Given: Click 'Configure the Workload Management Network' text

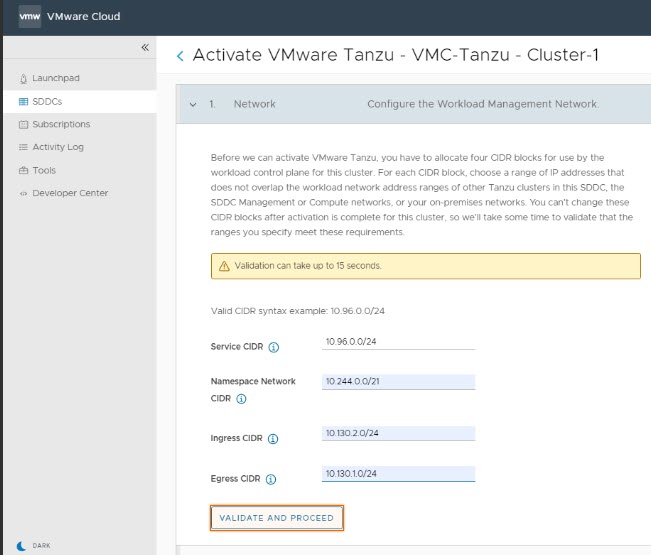Looking at the screenshot, I should pyautogui.click(x=483, y=104).
